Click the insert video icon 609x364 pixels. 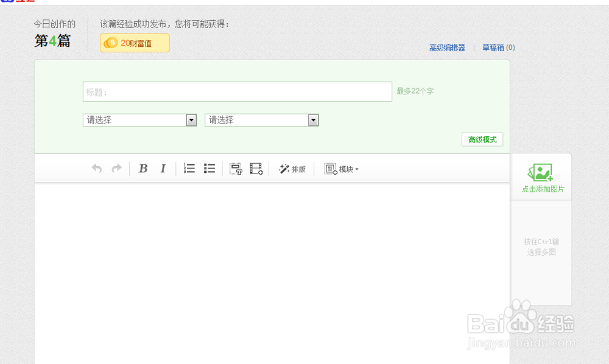pyautogui.click(x=256, y=169)
